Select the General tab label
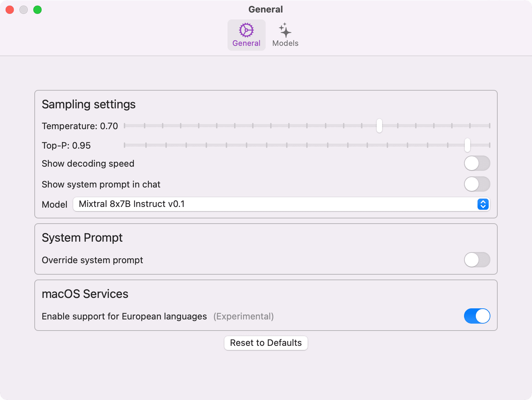 coord(246,43)
